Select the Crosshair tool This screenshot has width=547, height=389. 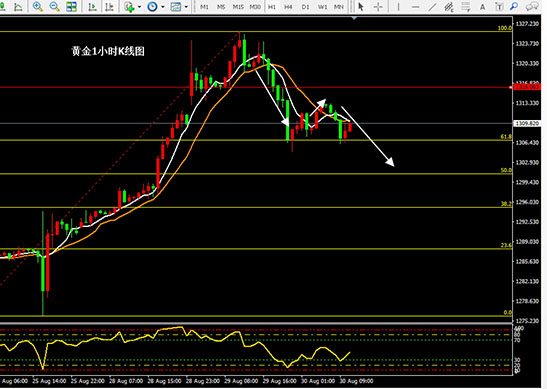pyautogui.click(x=378, y=7)
